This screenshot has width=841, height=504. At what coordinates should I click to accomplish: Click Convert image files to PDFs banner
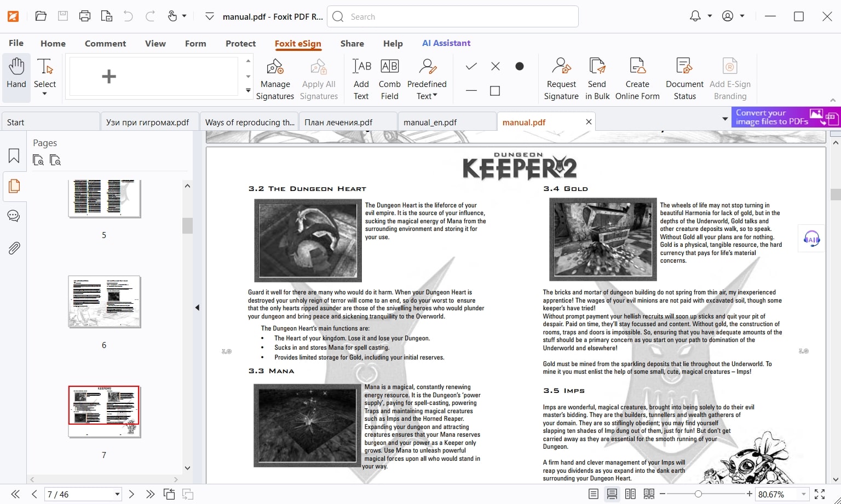786,117
